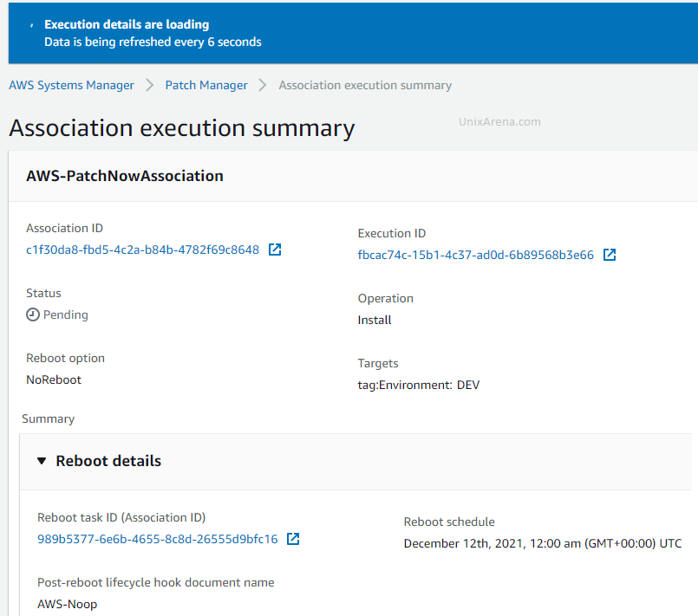Click the 'Reboot details' heading text
This screenshot has width=698, height=616.
point(108,461)
